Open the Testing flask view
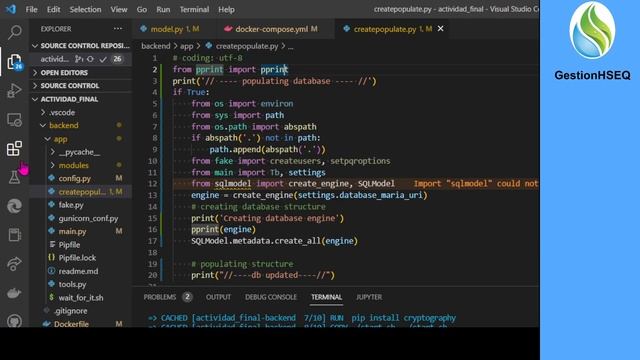Viewport: 640px width, 360px height. [x=15, y=177]
